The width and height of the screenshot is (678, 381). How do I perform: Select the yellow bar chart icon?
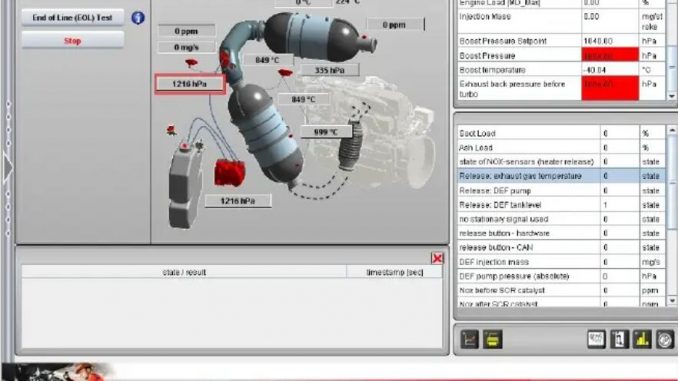[x=642, y=339]
